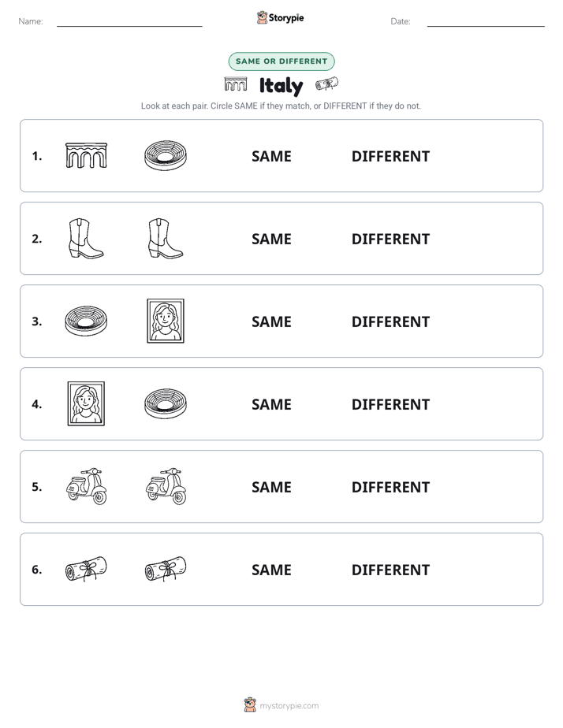
Task: Click the right scroll in row 6
Action: (166, 569)
